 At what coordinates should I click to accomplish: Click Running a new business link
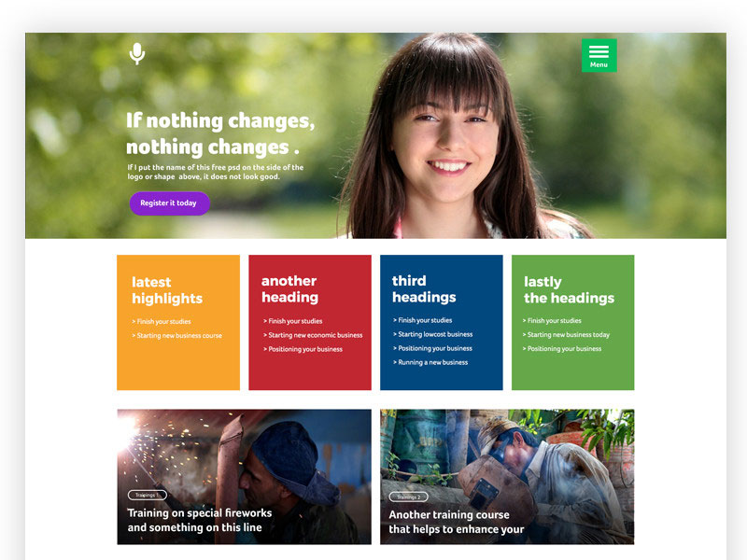click(430, 362)
